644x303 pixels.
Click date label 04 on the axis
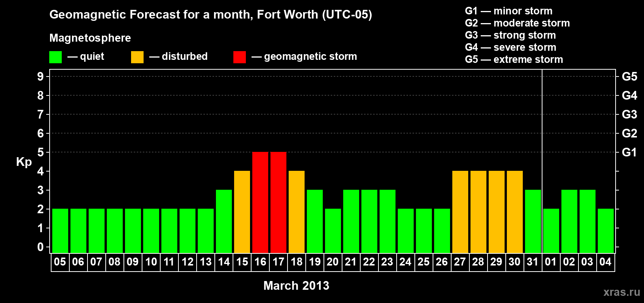(605, 262)
